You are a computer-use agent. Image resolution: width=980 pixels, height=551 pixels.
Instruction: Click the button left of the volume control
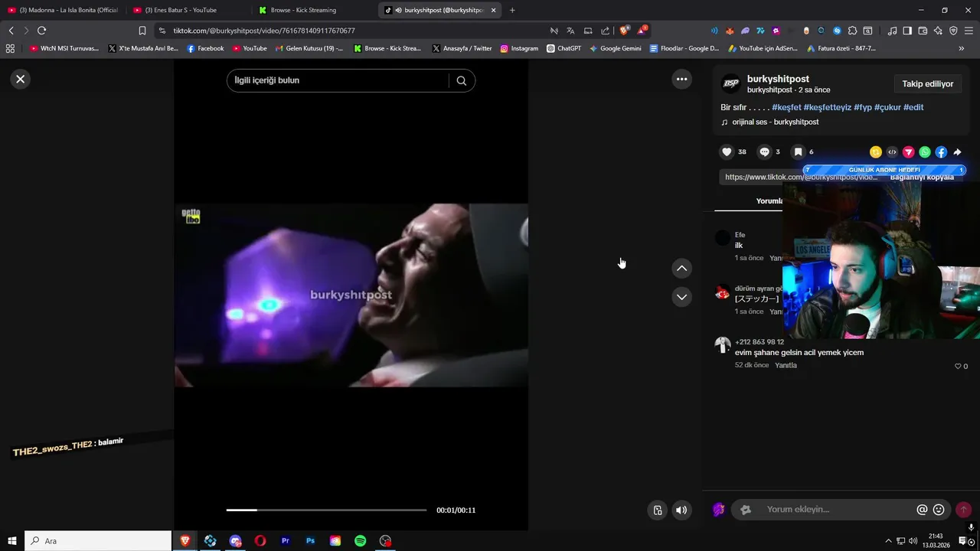coord(657,510)
